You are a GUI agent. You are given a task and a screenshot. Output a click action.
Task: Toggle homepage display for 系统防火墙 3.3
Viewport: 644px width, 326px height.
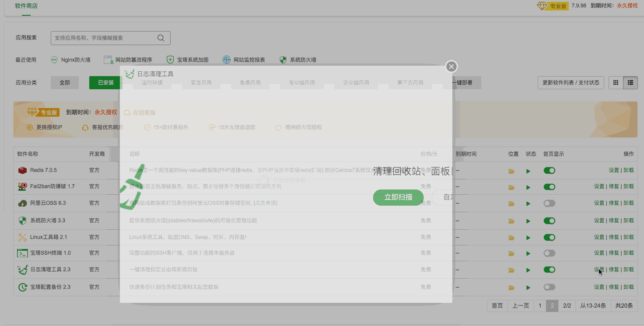click(x=549, y=220)
